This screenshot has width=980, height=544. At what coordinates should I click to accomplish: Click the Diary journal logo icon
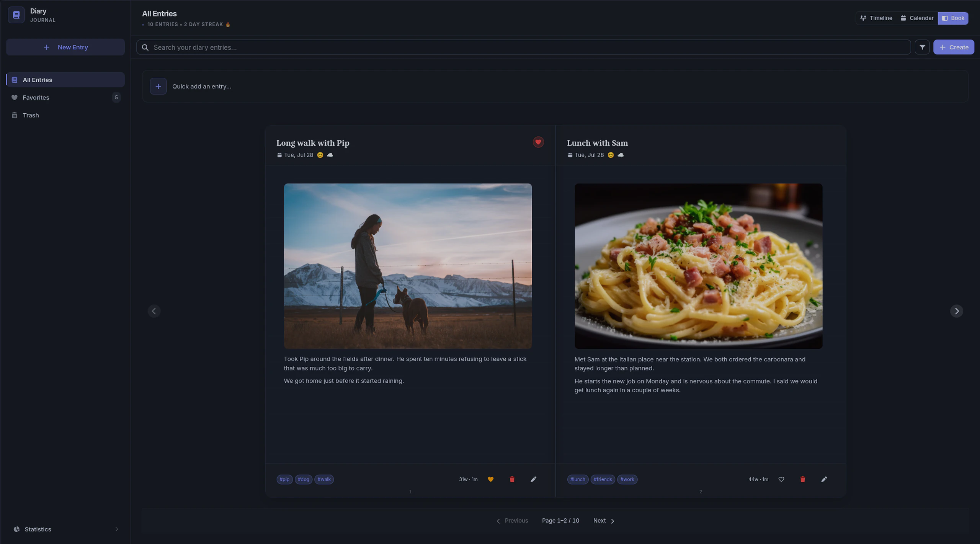tap(16, 15)
